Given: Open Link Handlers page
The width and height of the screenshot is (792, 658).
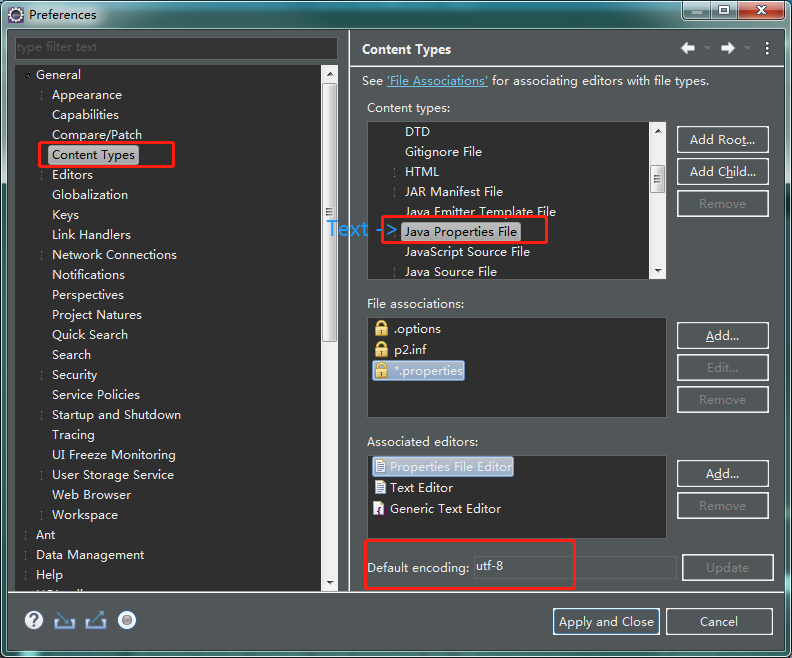Looking at the screenshot, I should (x=91, y=235).
